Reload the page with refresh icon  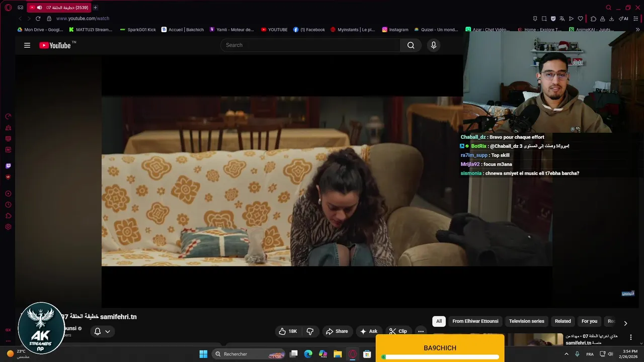click(38, 19)
